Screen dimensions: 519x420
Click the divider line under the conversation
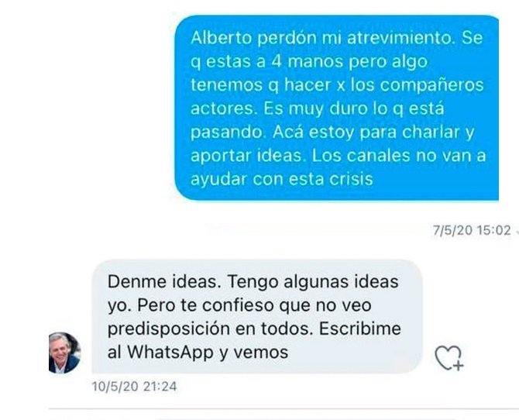pyautogui.click(x=284, y=409)
